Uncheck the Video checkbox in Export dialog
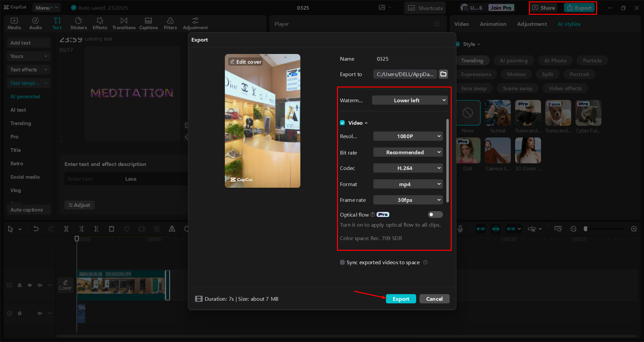 click(x=342, y=123)
